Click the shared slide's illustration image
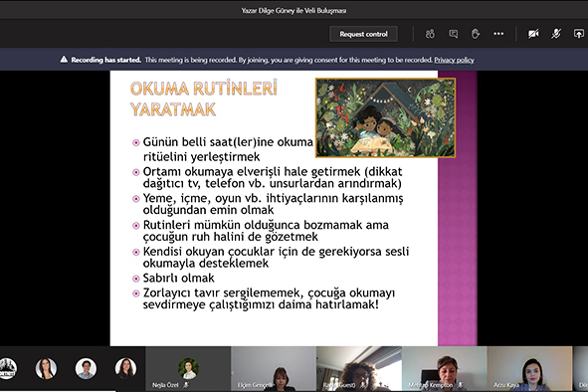 (385, 117)
